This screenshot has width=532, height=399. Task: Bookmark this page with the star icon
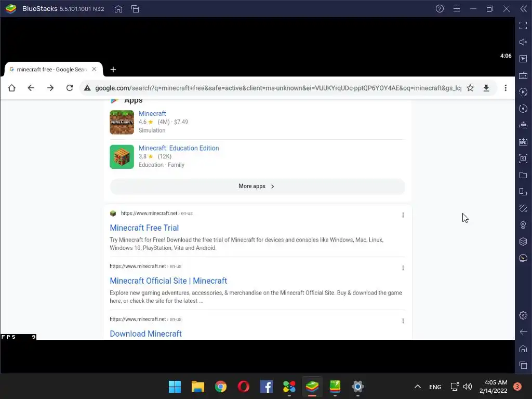[470, 88]
